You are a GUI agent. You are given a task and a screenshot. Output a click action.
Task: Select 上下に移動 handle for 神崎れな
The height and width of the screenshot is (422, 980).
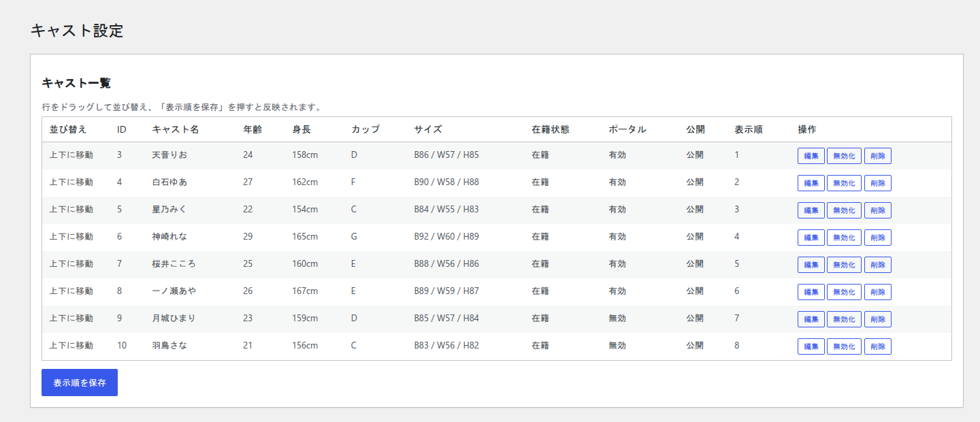[x=71, y=237]
